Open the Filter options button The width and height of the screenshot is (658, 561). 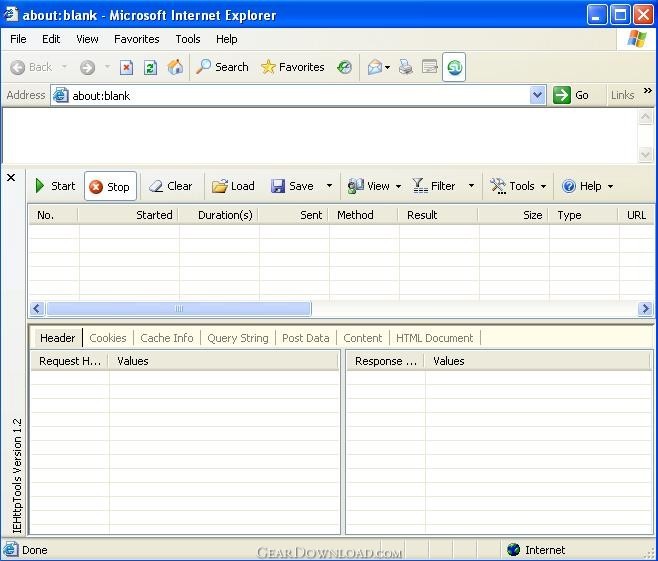[x=433, y=186]
